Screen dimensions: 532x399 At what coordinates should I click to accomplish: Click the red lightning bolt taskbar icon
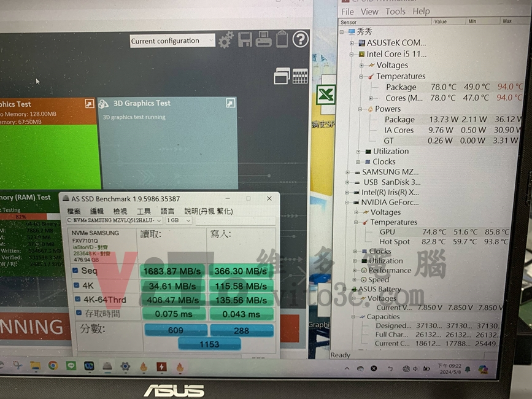(x=161, y=366)
